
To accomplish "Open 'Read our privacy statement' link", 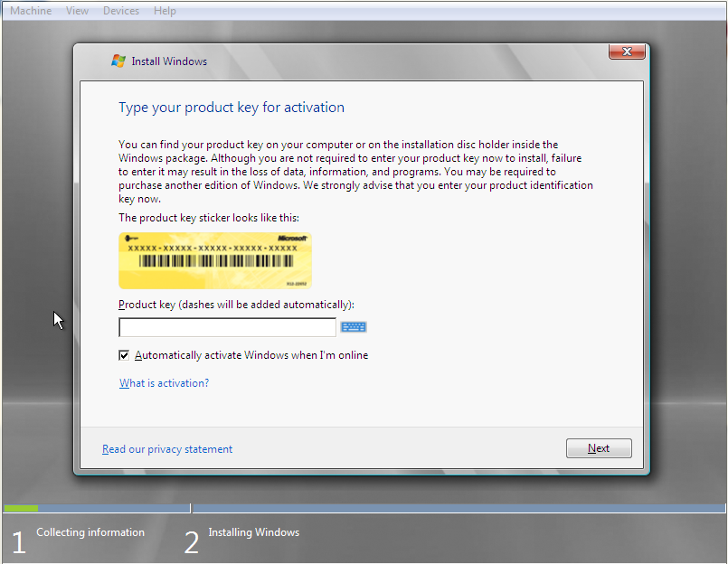I will pyautogui.click(x=167, y=449).
